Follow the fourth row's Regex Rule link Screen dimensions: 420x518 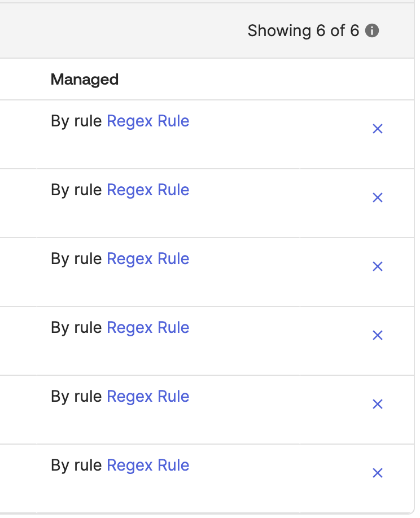(x=148, y=328)
